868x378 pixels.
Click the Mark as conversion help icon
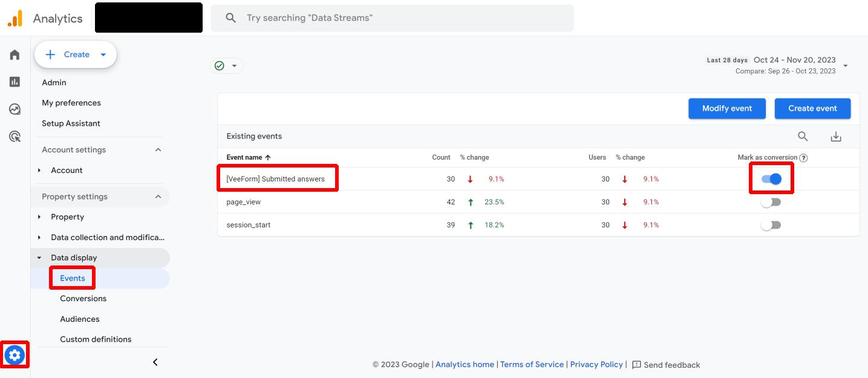click(x=803, y=158)
